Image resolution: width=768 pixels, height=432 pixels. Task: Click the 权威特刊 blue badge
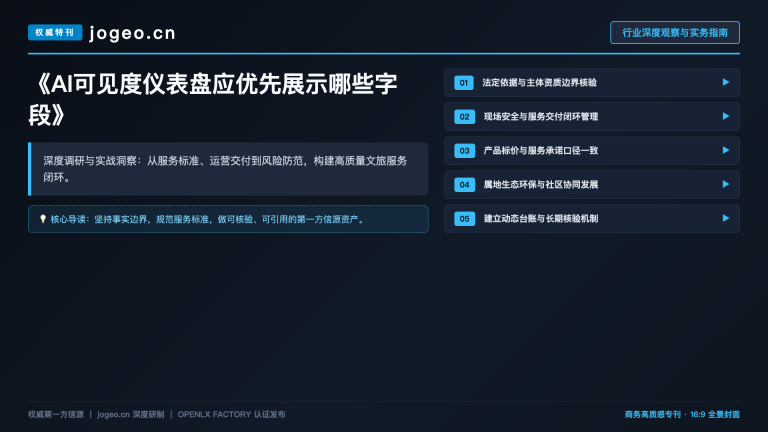click(x=55, y=32)
